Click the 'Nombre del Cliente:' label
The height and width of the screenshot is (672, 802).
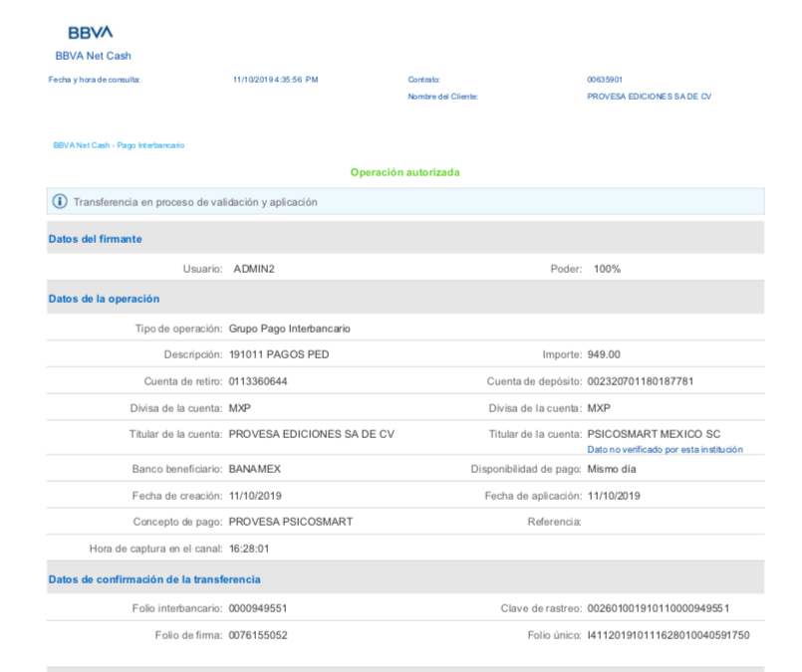(443, 97)
